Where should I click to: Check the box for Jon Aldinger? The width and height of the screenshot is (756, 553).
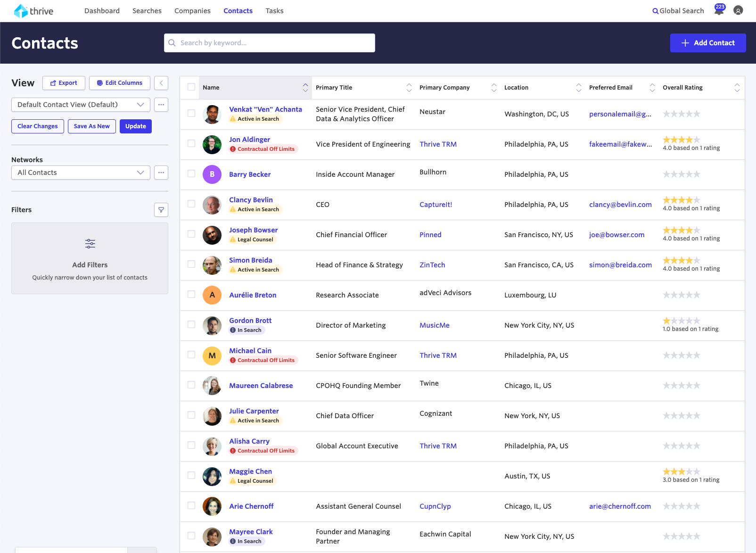coord(191,143)
